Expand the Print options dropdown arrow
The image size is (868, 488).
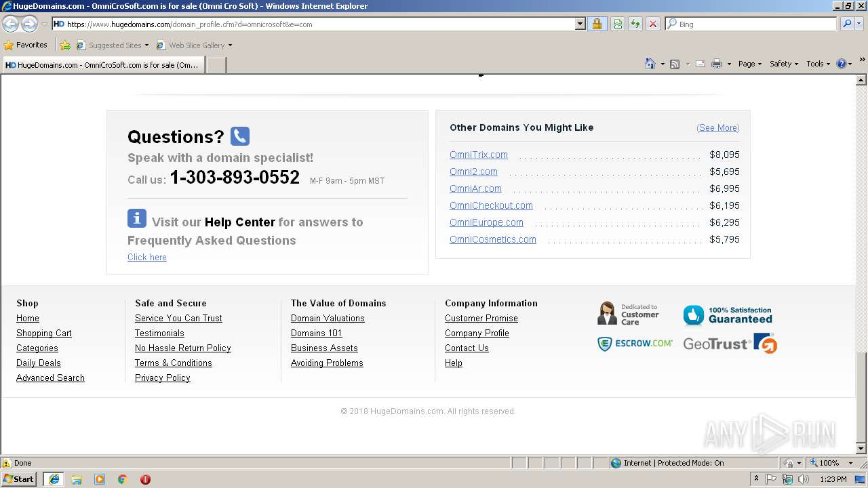(x=729, y=64)
